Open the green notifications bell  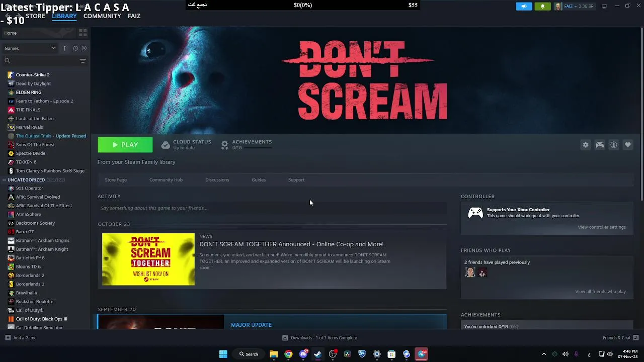click(542, 6)
